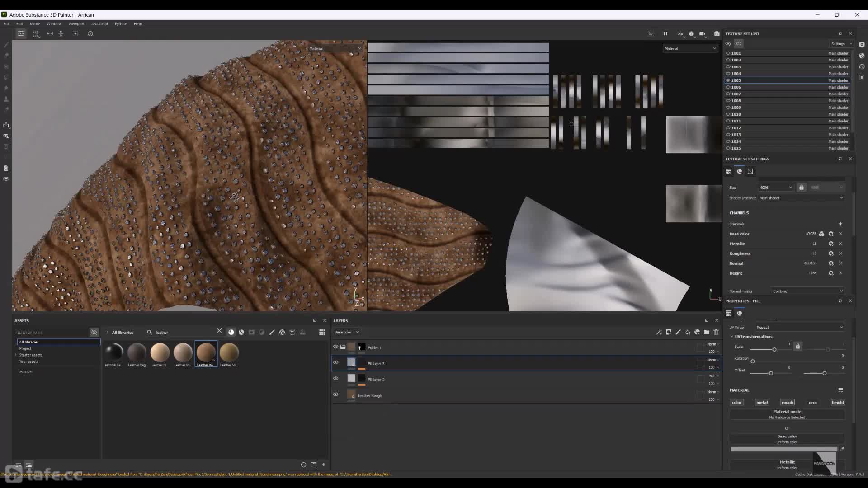Click the Base color uniform color swatch
The height and width of the screenshot is (488, 868).
click(x=783, y=449)
